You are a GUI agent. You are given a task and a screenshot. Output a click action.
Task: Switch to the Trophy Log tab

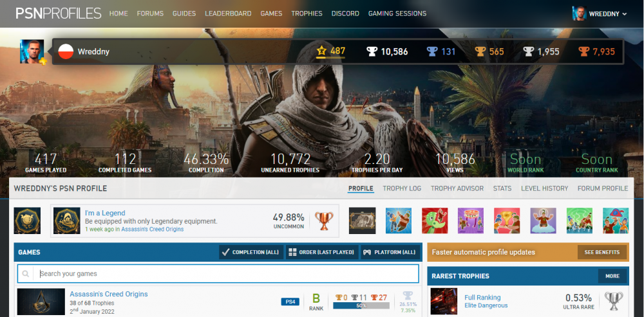pyautogui.click(x=402, y=188)
